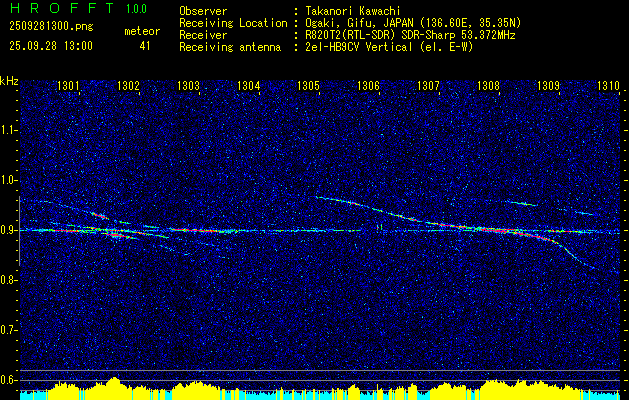
Task: Click the 1307 time marker
Action: (x=428, y=86)
